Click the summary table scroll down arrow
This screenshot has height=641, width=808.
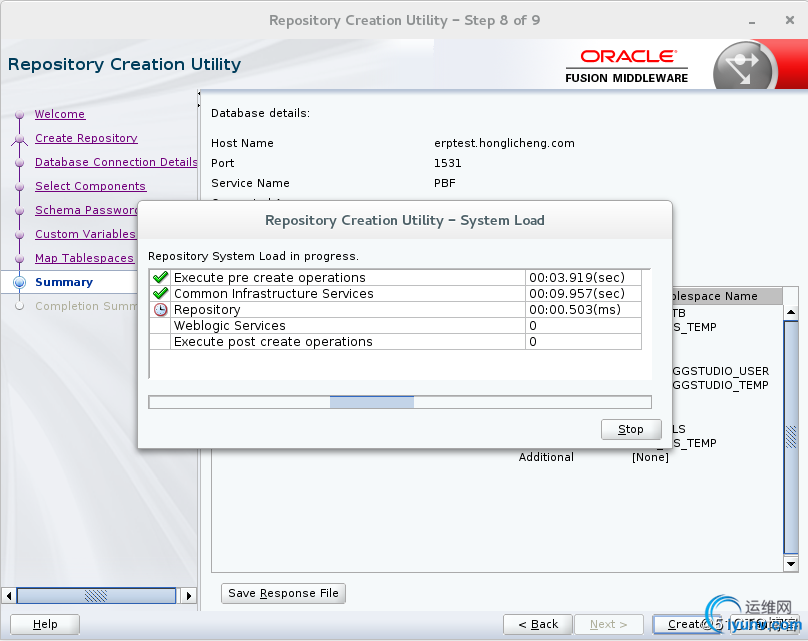coord(791,564)
